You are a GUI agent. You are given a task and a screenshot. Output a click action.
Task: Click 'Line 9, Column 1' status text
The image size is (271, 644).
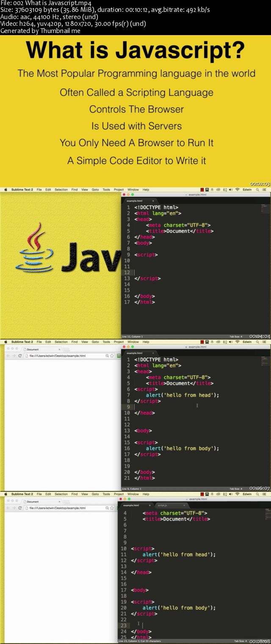(x=131, y=489)
